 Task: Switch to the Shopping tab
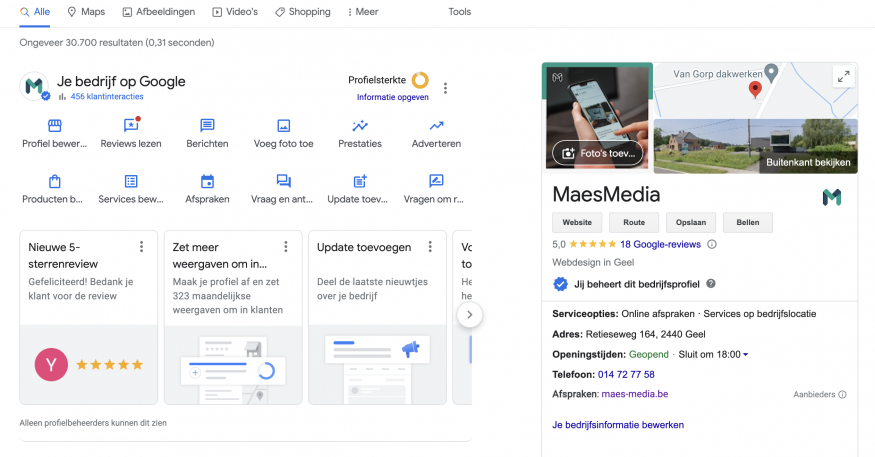[302, 12]
